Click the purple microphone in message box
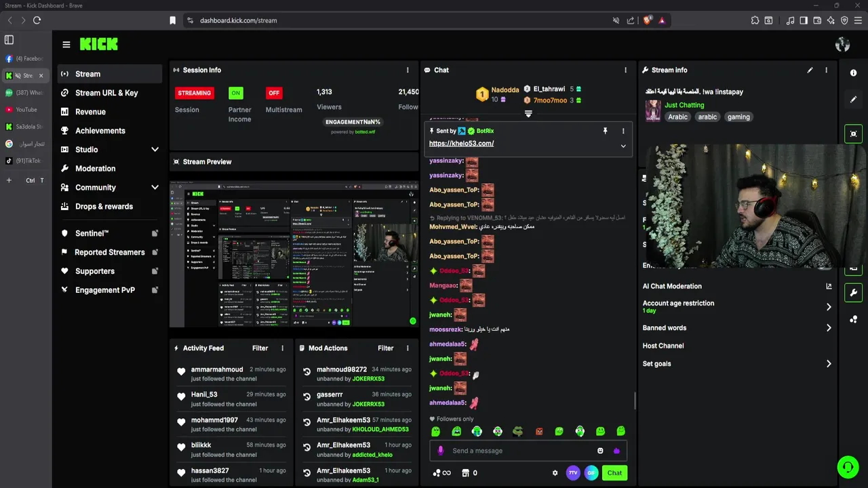The width and height of the screenshot is (868, 488). (x=441, y=451)
